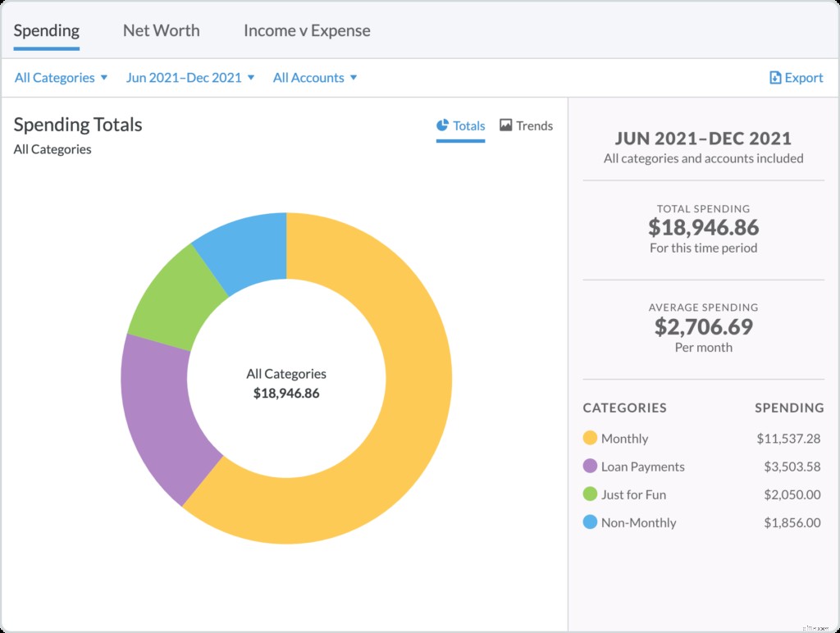Click the blue Non-Monthly legend dot
The image size is (840, 633).
[589, 522]
